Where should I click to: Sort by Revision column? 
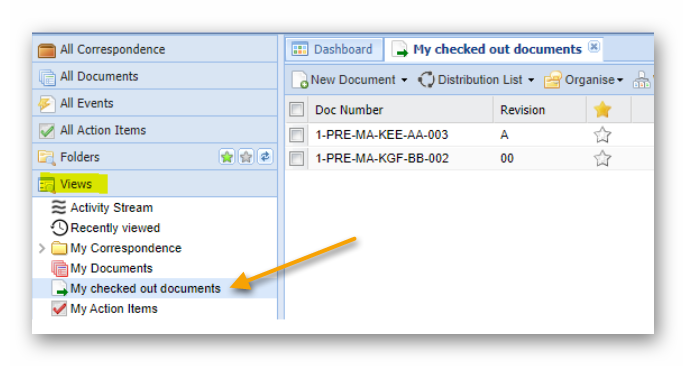coord(540,110)
